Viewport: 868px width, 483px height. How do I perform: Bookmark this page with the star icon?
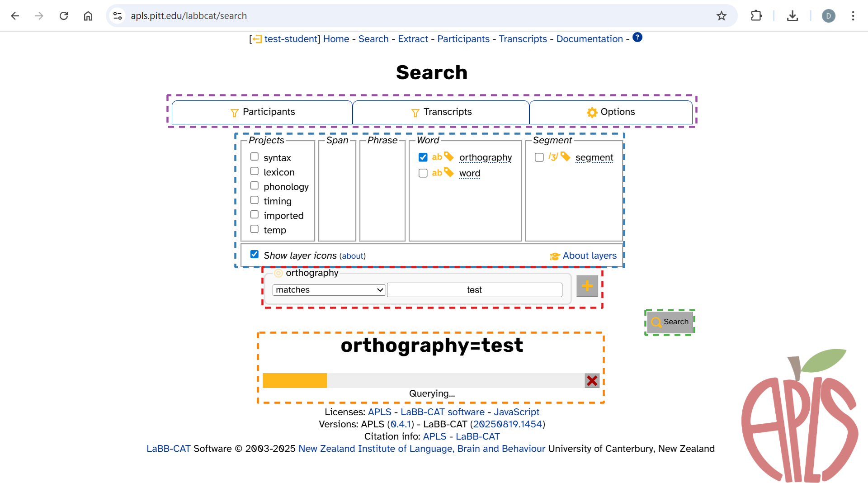click(721, 16)
